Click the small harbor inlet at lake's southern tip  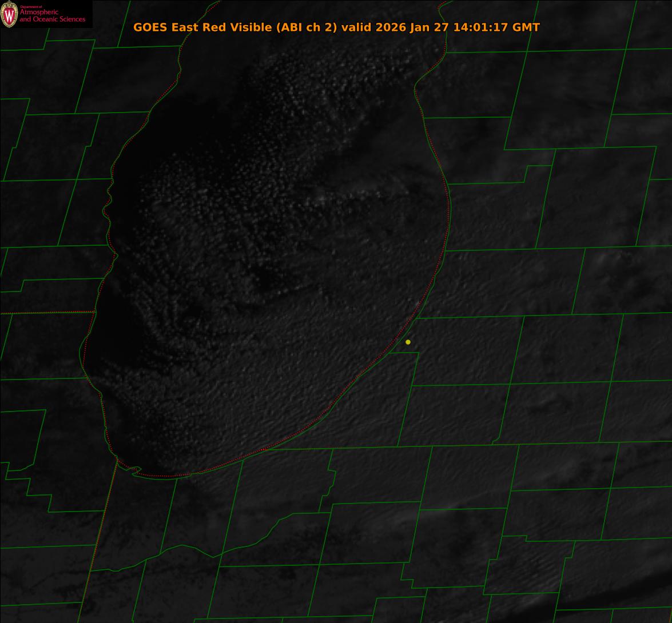pos(136,471)
